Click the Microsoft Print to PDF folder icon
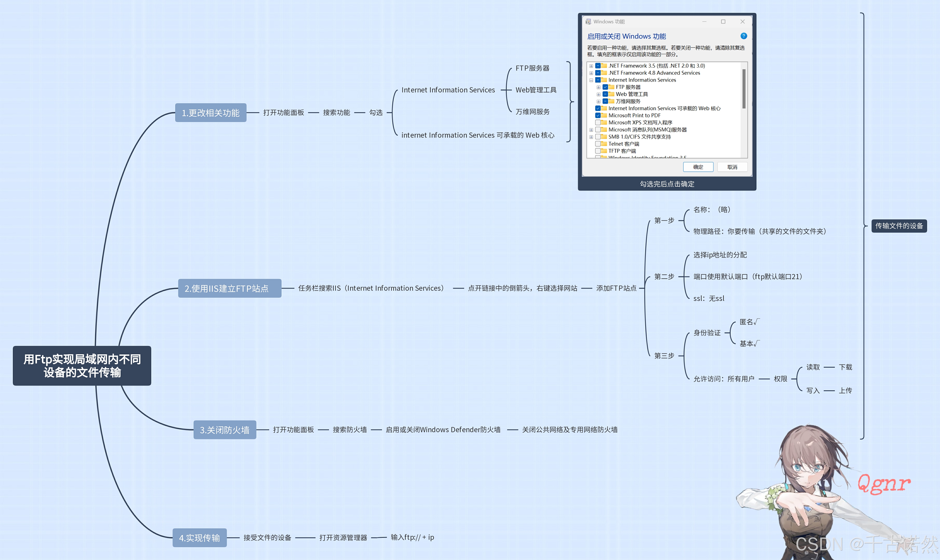Image resolution: width=940 pixels, height=560 pixels. [x=604, y=115]
